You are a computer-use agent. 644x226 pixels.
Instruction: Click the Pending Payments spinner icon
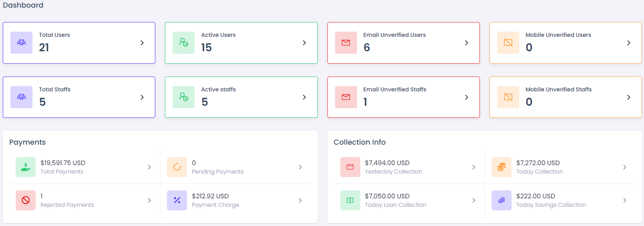click(x=177, y=167)
